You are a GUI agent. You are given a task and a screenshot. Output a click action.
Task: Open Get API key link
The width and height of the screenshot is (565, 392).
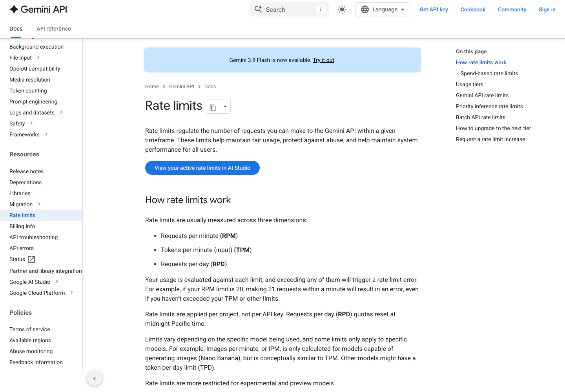tap(434, 9)
